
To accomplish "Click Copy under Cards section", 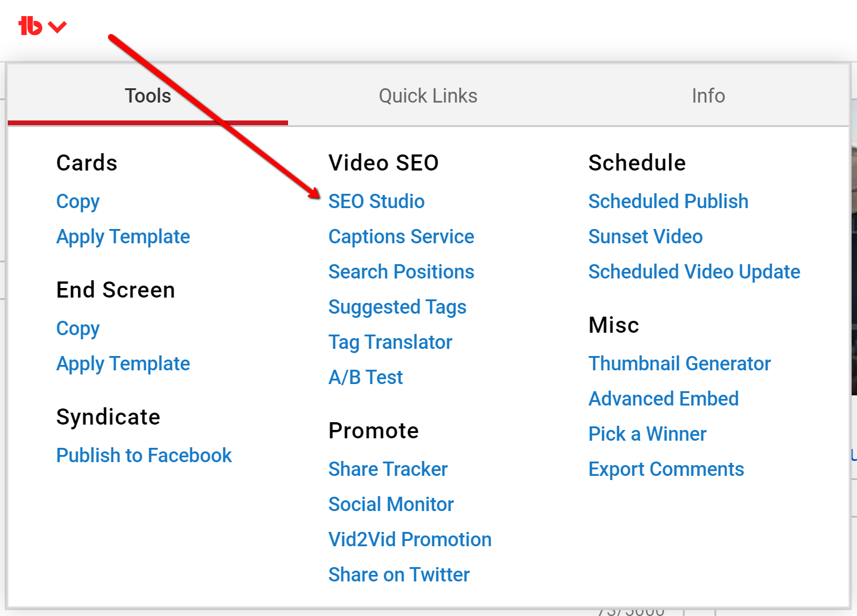I will pyautogui.click(x=78, y=202).
